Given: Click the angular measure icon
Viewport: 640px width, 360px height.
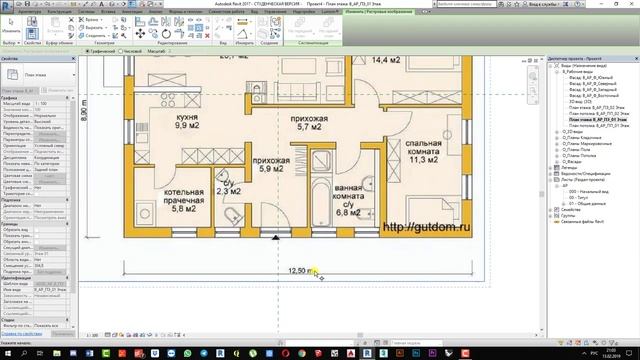Looking at the screenshot, I should 242,34.
